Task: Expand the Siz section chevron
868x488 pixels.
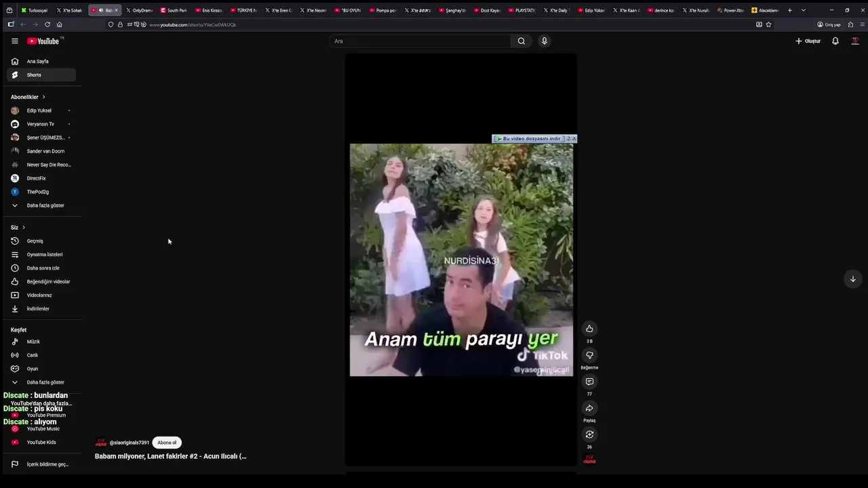Action: pos(23,227)
